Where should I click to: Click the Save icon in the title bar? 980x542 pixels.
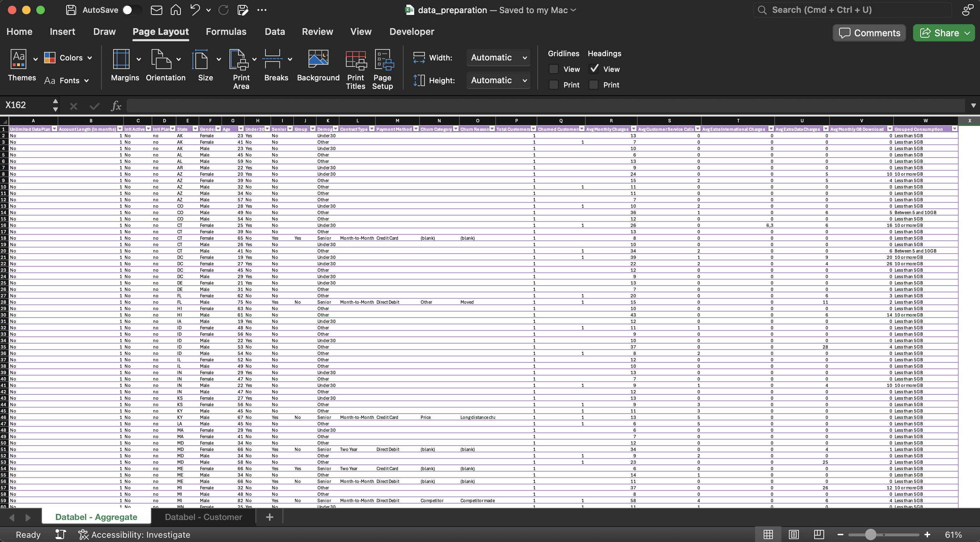(x=70, y=10)
